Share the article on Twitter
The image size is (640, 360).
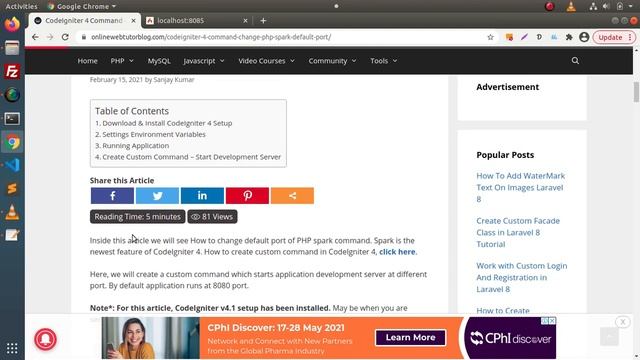[157, 196]
